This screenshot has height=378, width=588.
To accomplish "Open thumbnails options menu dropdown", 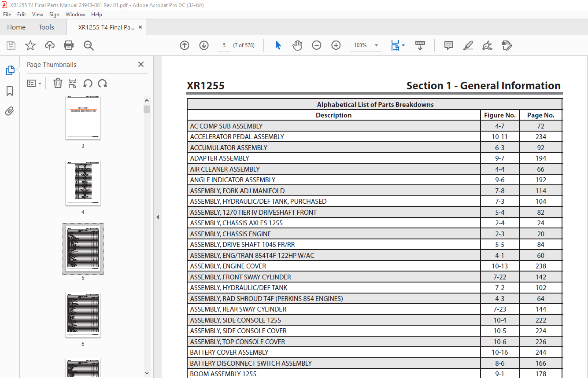I will tap(34, 83).
